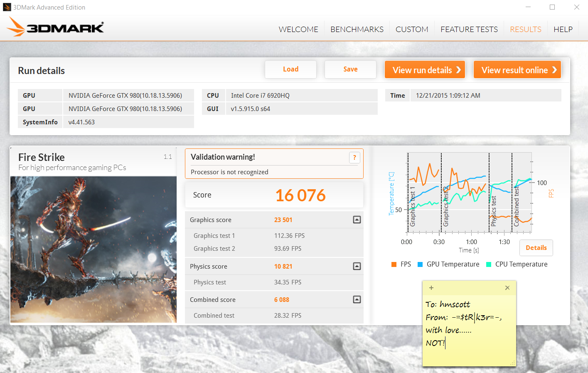Viewport: 588px width, 373px height.
Task: Open the HELP tab
Action: click(563, 29)
